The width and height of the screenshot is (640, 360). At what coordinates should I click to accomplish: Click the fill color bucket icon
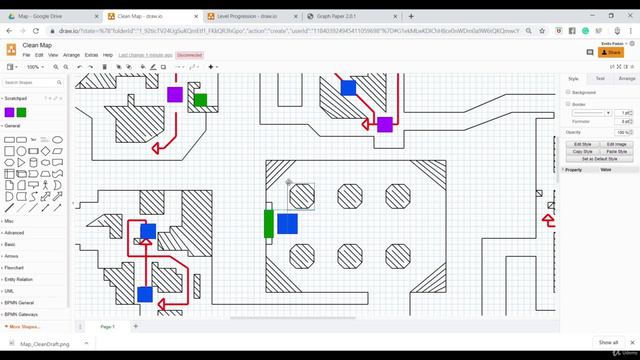(x=143, y=67)
